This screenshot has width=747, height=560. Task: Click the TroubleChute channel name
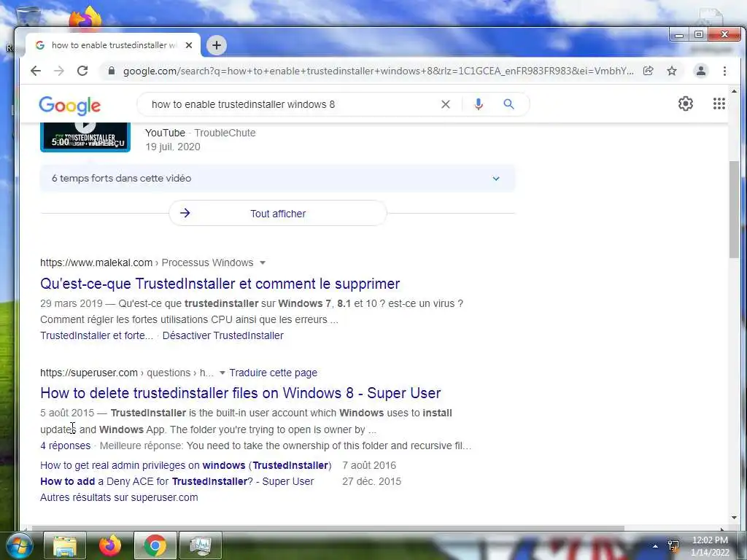tap(225, 133)
